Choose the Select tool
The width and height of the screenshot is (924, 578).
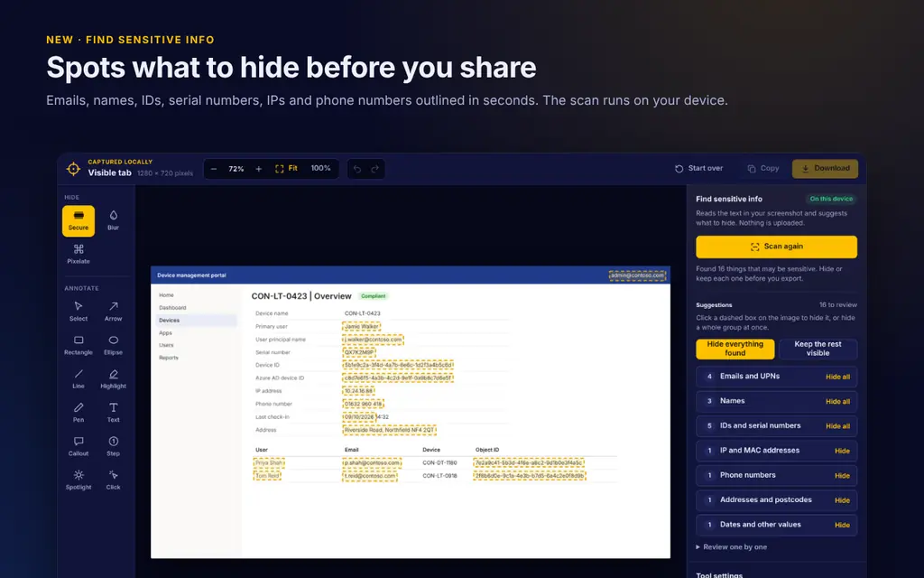pos(79,312)
